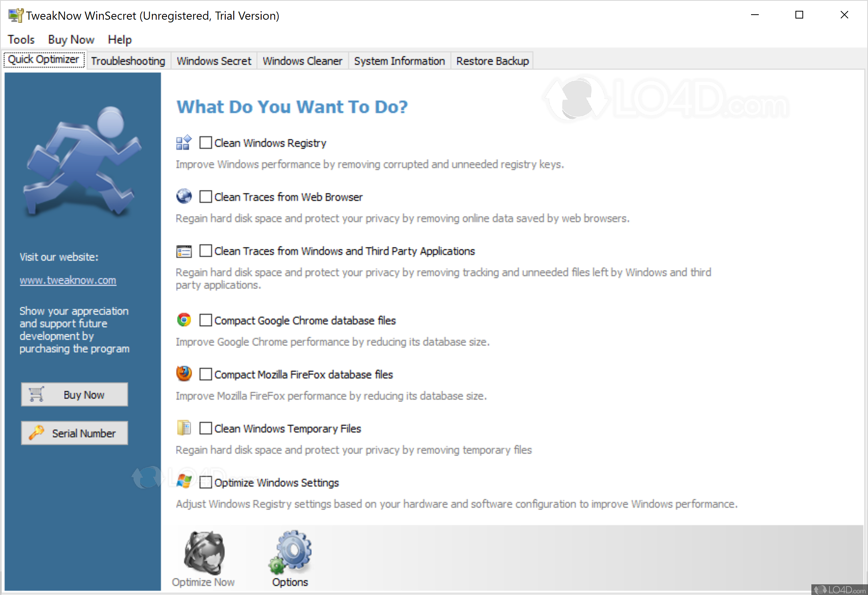Image resolution: width=868 pixels, height=595 pixels.
Task: Enable Clean Windows Registry checkbox
Action: point(206,143)
